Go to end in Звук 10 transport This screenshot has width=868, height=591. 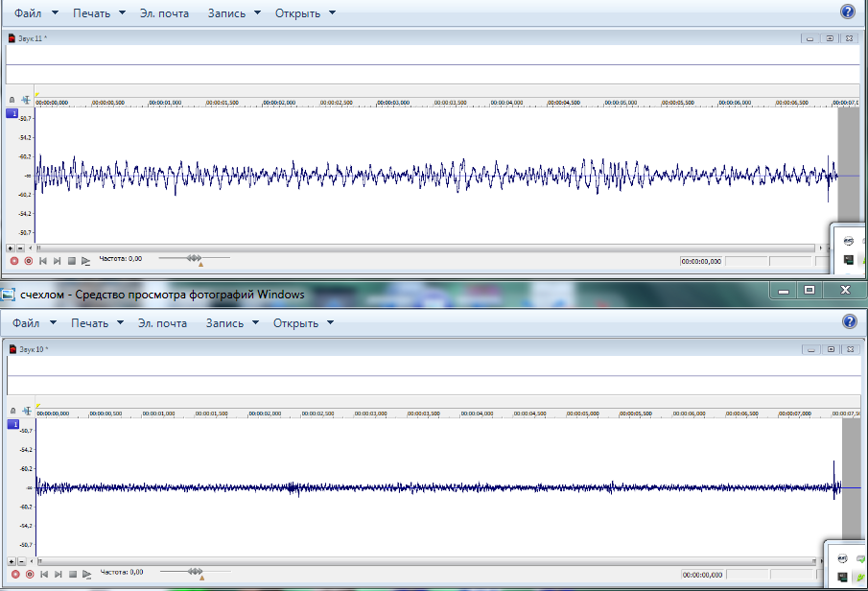pyautogui.click(x=59, y=575)
